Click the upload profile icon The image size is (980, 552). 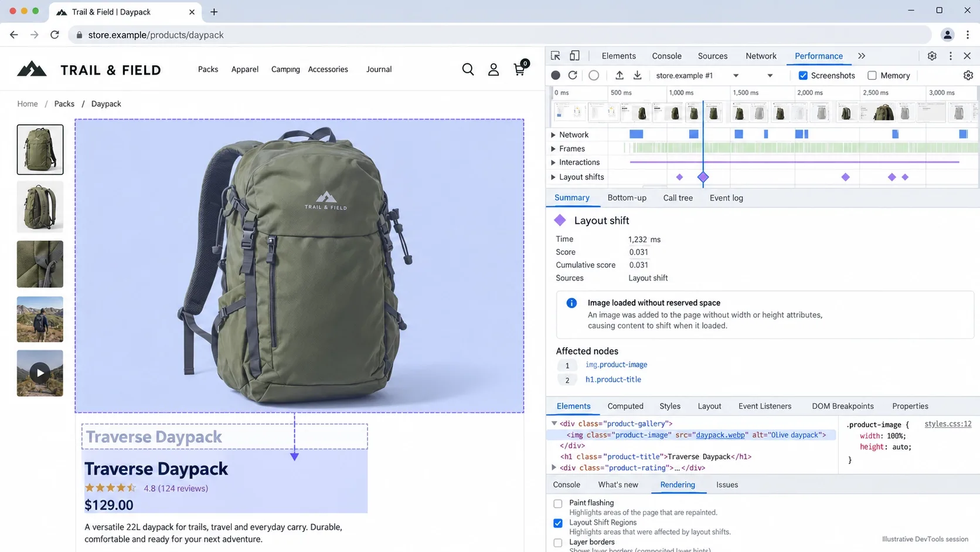click(620, 75)
